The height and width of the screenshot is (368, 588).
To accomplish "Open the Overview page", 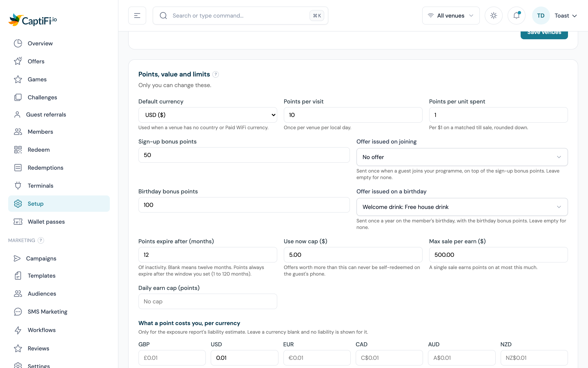I will (x=59, y=43).
